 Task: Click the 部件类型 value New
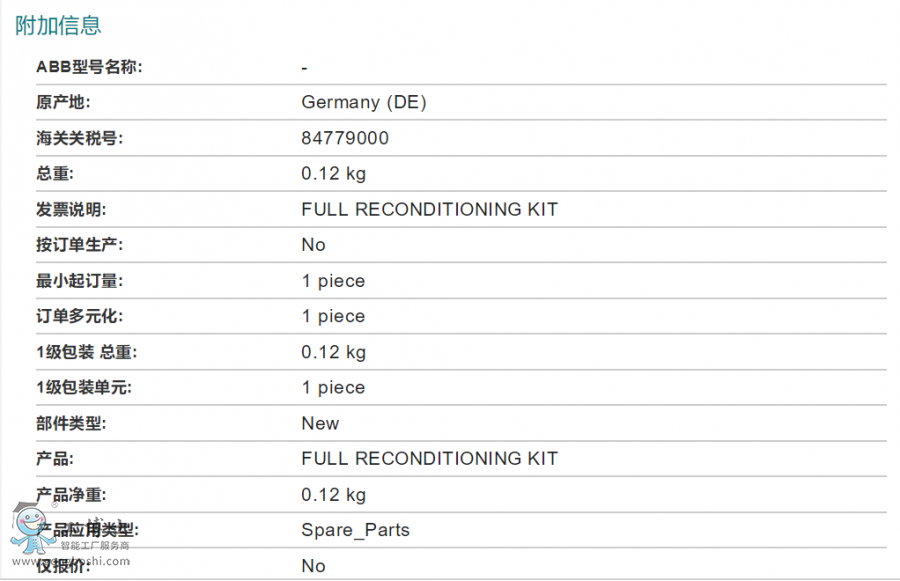(320, 423)
